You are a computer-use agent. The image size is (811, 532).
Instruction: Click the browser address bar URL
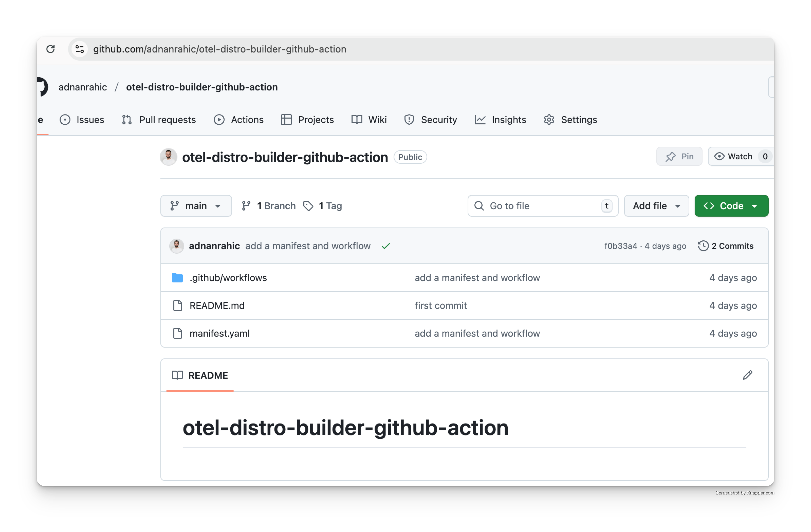(x=220, y=49)
